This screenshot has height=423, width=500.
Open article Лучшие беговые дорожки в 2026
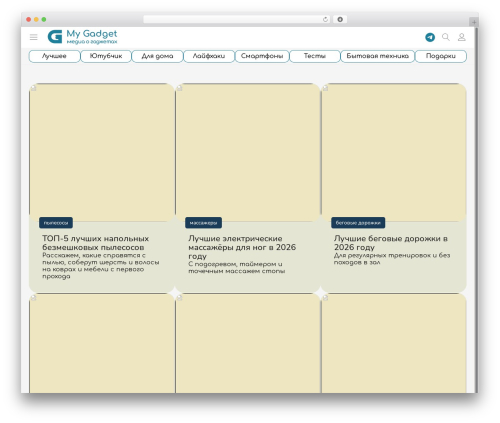[x=391, y=243]
